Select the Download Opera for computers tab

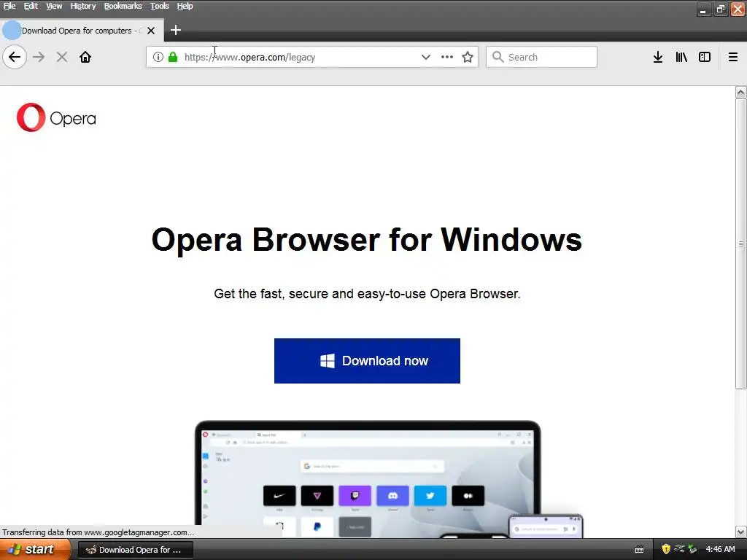pos(82,31)
